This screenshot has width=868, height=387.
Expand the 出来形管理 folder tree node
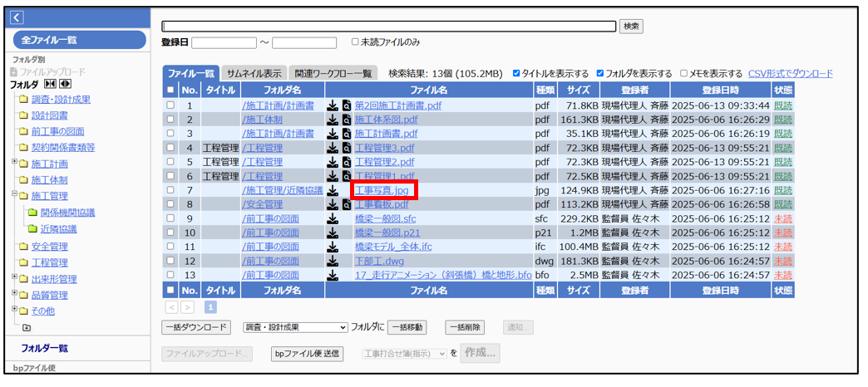[x=14, y=279]
